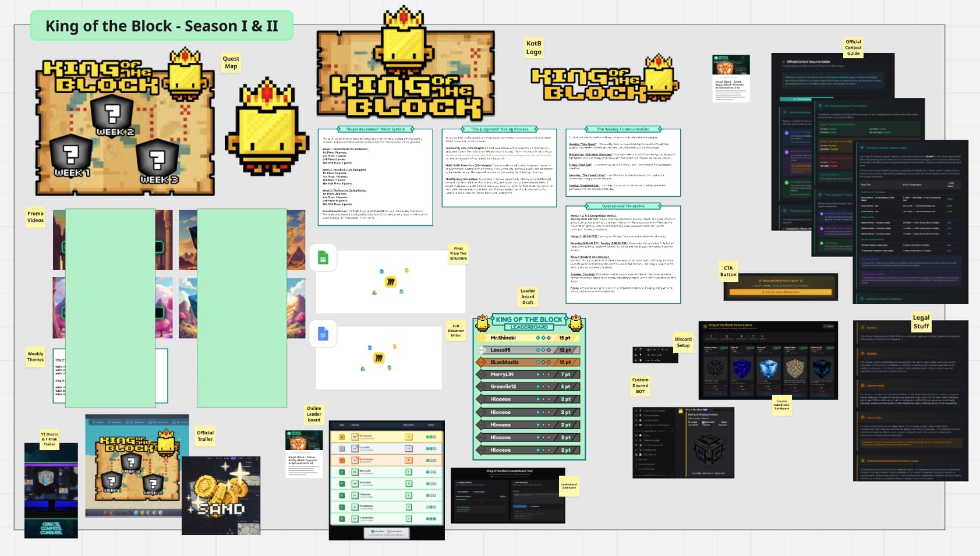Click the blue Google Docs file icon
This screenshot has width=980, height=556.
point(323,334)
